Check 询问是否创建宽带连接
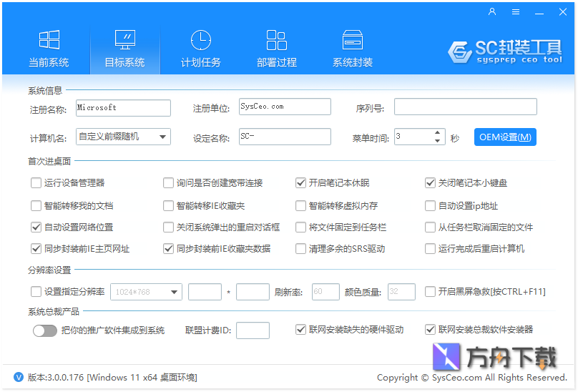This screenshot has height=392, width=578. click(168, 183)
